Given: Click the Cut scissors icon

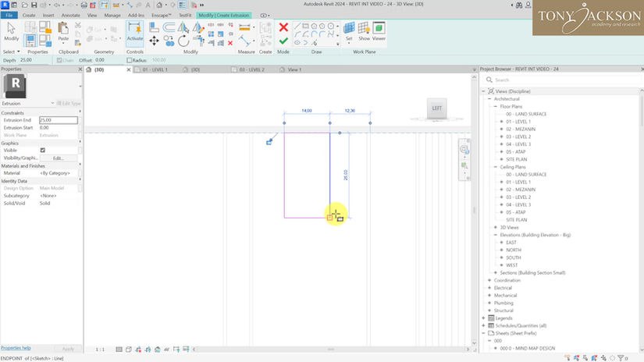Looking at the screenshot, I should point(77,26).
